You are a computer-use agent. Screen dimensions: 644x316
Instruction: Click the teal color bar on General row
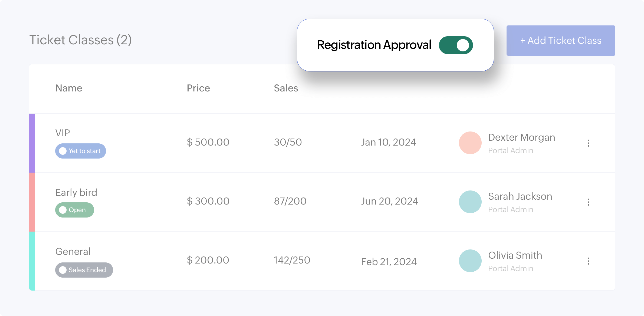tap(32, 261)
